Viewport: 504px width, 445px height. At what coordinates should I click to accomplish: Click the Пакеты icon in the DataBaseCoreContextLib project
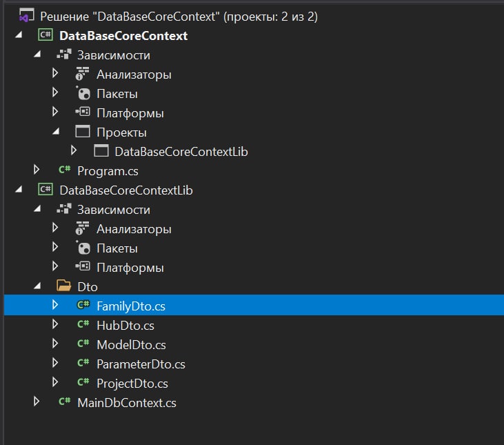tap(83, 248)
